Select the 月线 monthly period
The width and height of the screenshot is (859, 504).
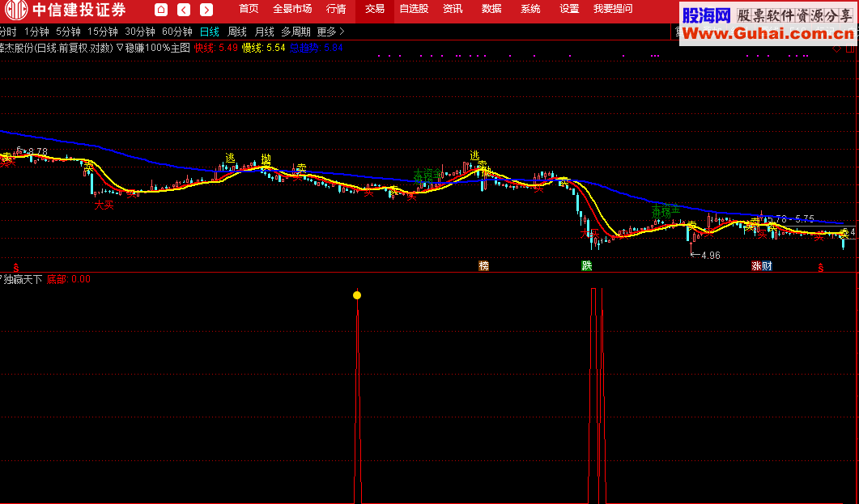[264, 32]
